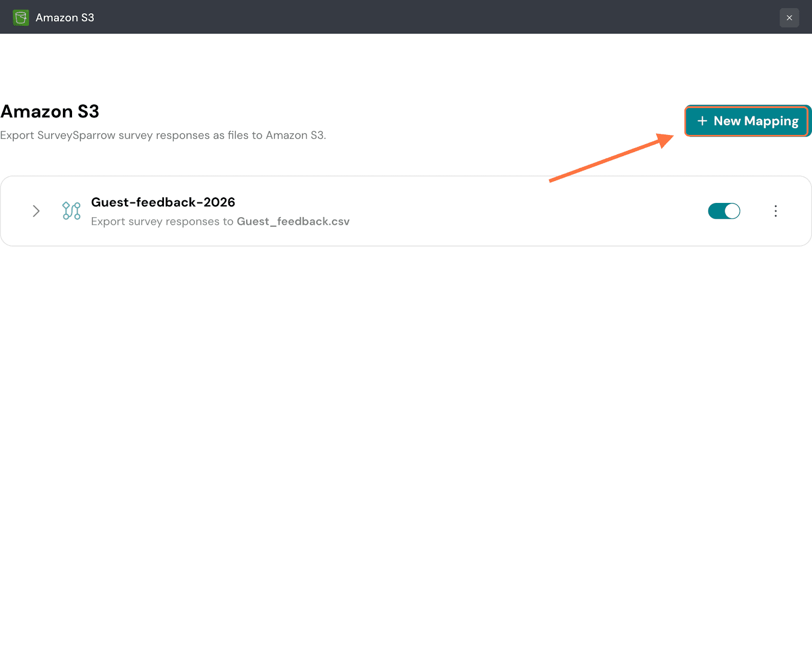Close the Amazon S3 integration dialog
This screenshot has height=662, width=812.
pos(789,18)
